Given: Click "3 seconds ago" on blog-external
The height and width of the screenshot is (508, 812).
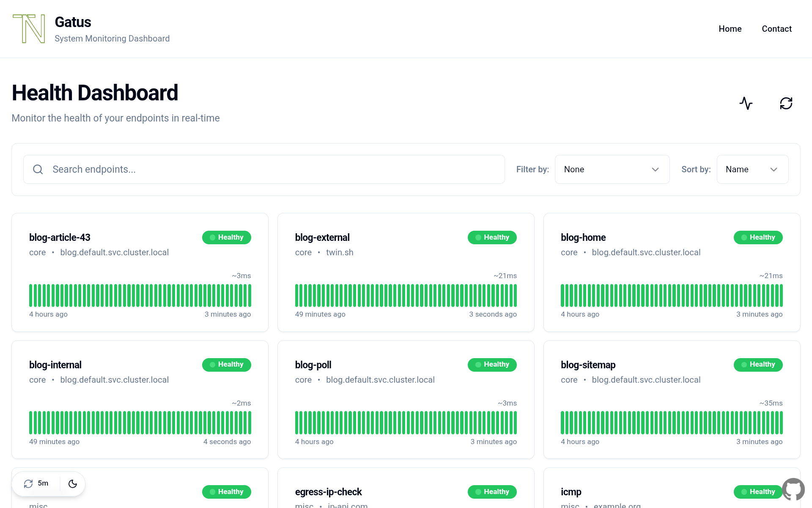Looking at the screenshot, I should 493,314.
